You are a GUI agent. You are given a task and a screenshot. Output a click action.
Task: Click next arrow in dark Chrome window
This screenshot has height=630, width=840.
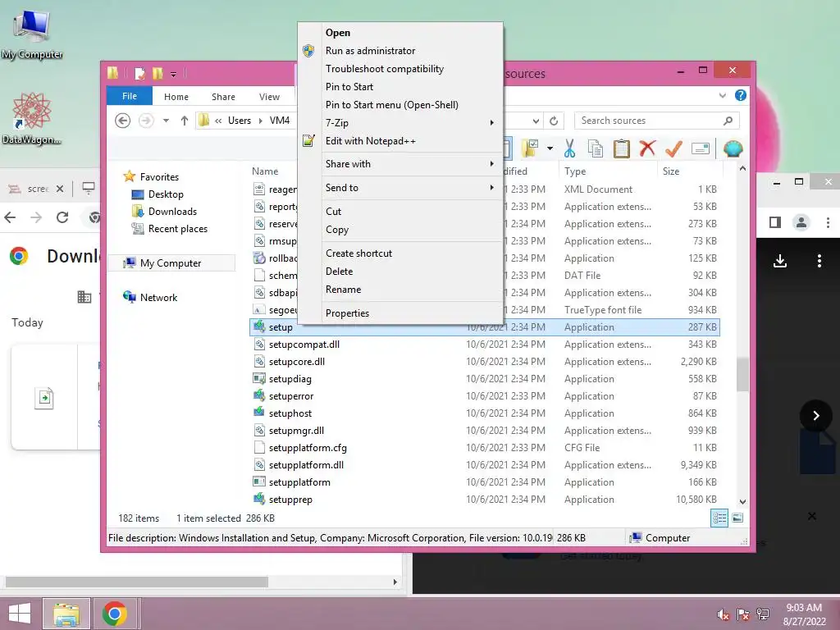816,416
